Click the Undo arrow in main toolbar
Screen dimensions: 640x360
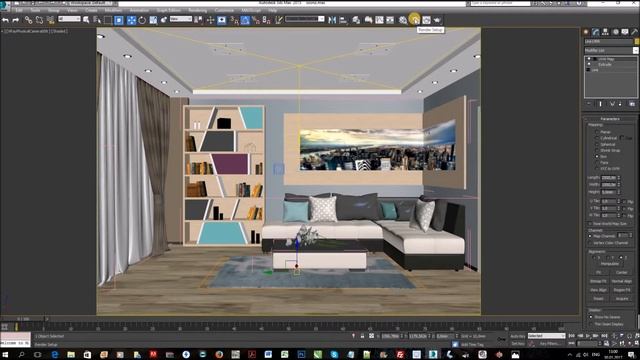6,20
